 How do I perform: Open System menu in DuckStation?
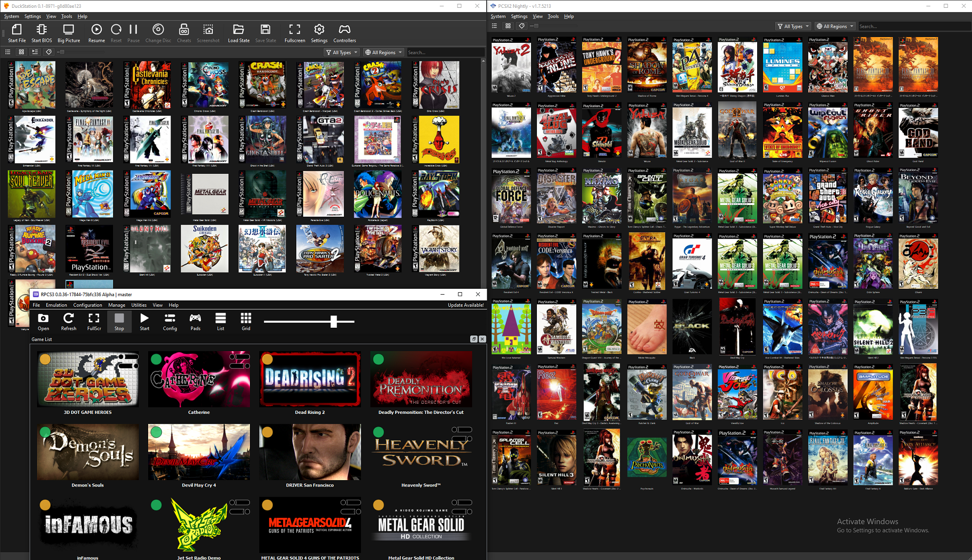point(12,16)
